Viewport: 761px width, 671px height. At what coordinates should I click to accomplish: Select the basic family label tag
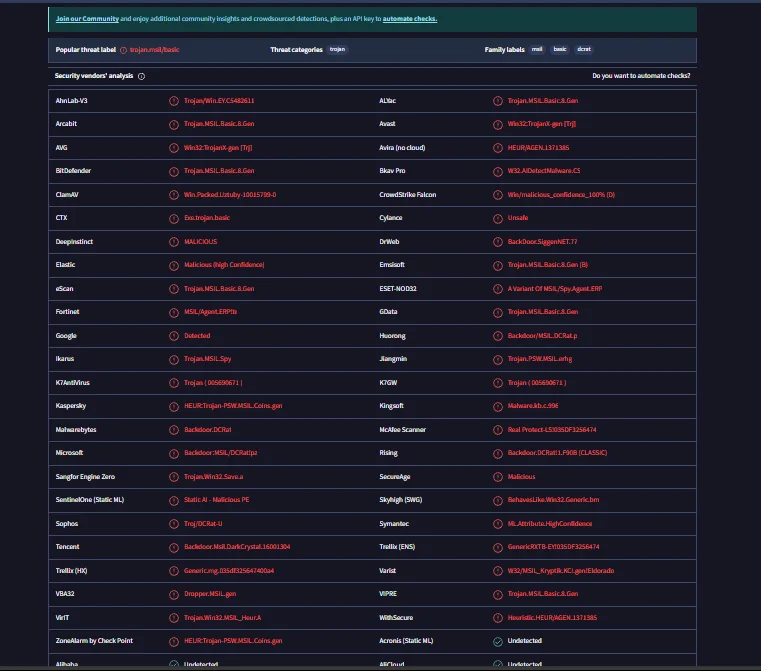[x=560, y=49]
